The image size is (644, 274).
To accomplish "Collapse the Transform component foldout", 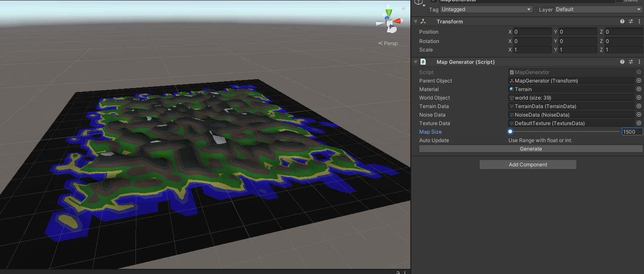I will [x=415, y=21].
